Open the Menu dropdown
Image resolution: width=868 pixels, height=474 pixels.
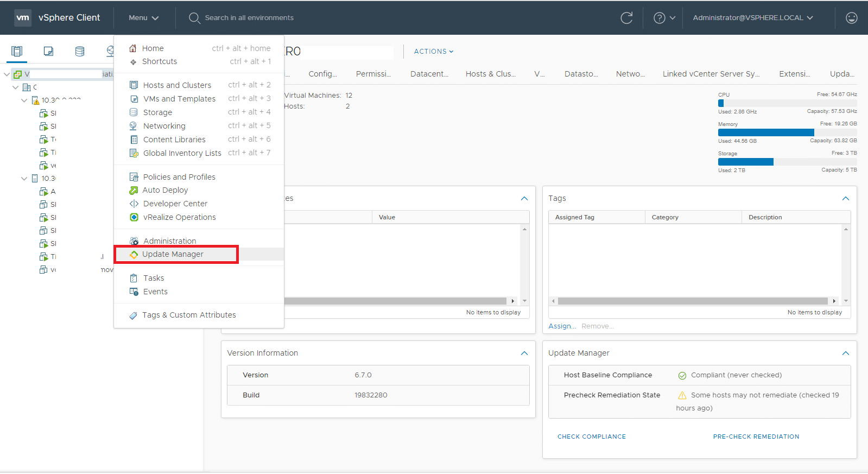[x=143, y=18]
